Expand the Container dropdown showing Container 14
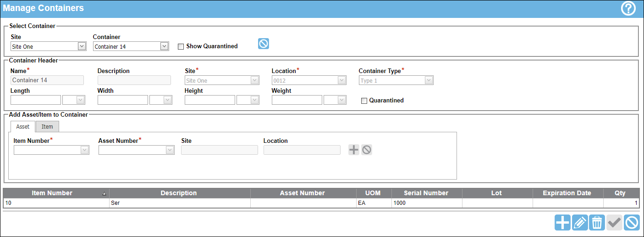644x237 pixels. 131,46
